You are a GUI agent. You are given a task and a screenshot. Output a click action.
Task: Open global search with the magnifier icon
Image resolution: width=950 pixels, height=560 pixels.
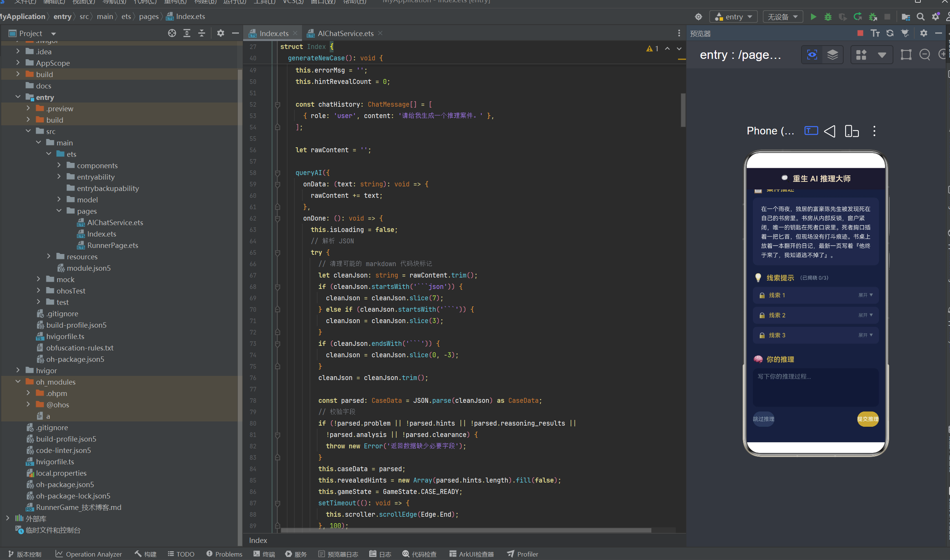point(921,17)
